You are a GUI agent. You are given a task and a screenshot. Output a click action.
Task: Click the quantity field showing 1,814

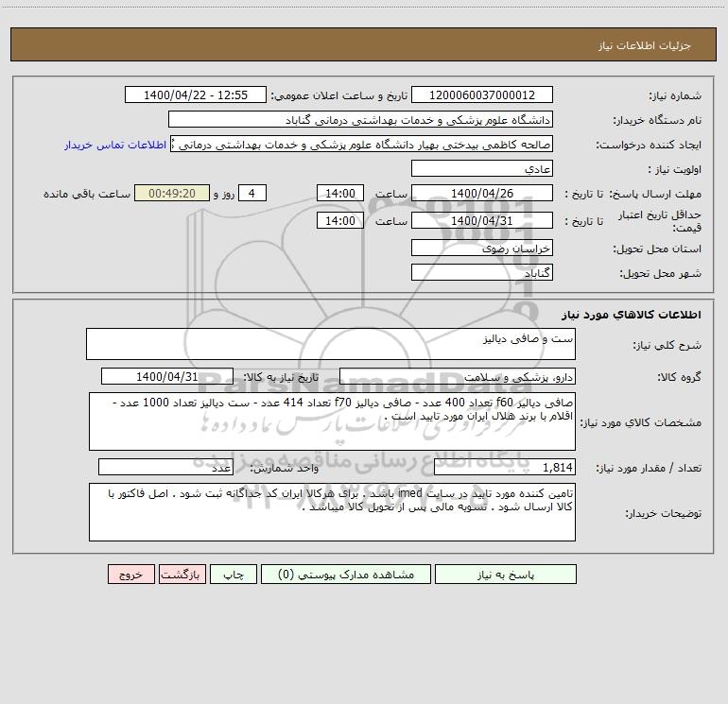[505, 468]
